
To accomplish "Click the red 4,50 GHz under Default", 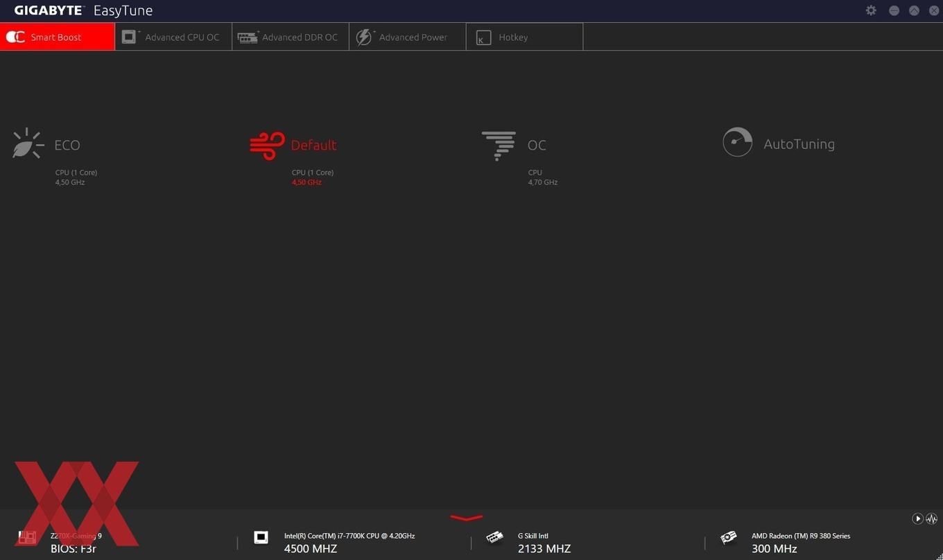I will [x=306, y=182].
